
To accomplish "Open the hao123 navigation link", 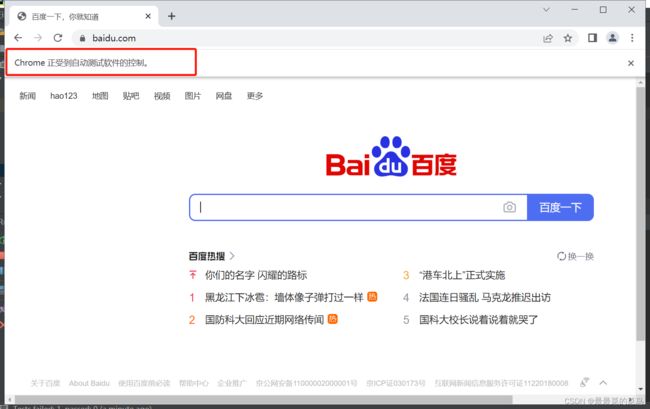I will pos(64,96).
